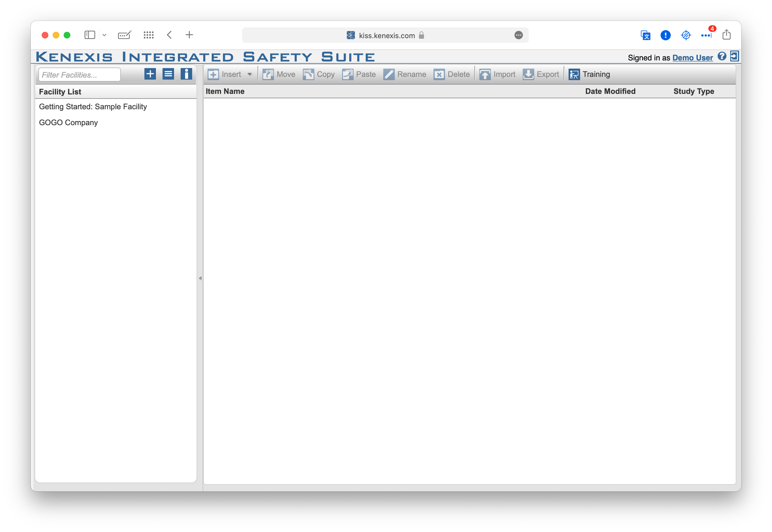The height and width of the screenshot is (532, 772).
Task: Click the translate extension icon
Action: coord(645,35)
